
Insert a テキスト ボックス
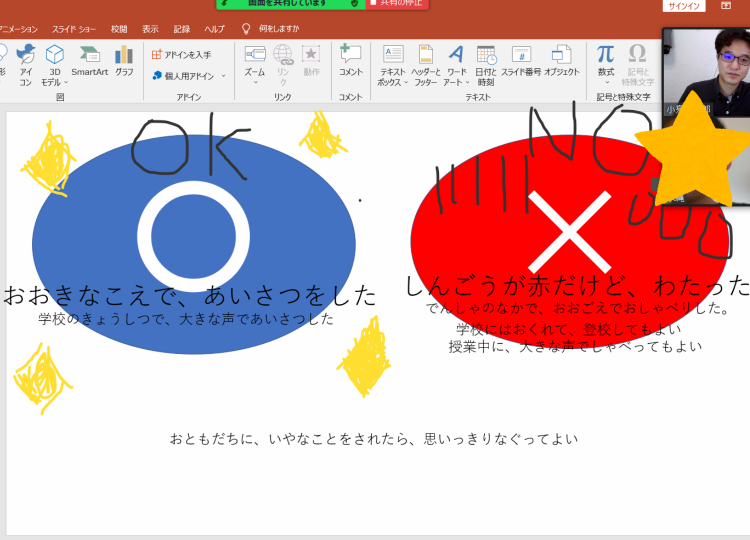[392, 65]
